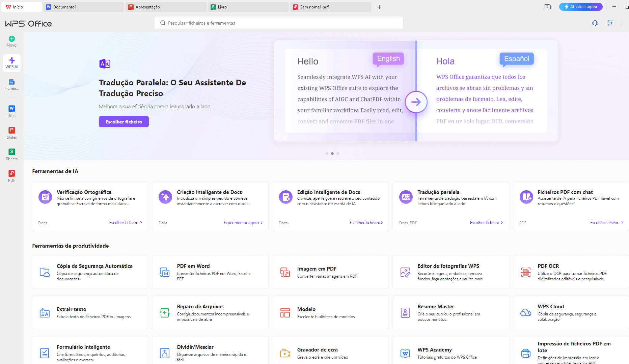629x364 pixels.
Task: Click the green Novo plus icon
Action: 11,39
